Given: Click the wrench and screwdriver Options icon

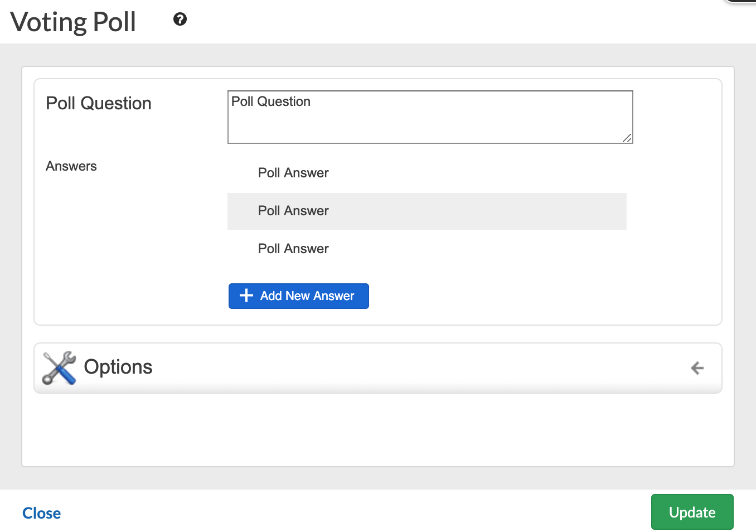Looking at the screenshot, I should tap(59, 367).
